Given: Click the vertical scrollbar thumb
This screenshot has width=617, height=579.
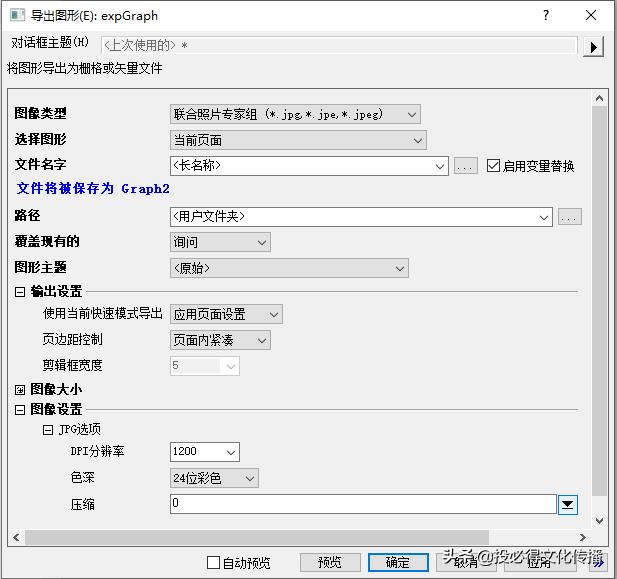Looking at the screenshot, I should point(599,301).
